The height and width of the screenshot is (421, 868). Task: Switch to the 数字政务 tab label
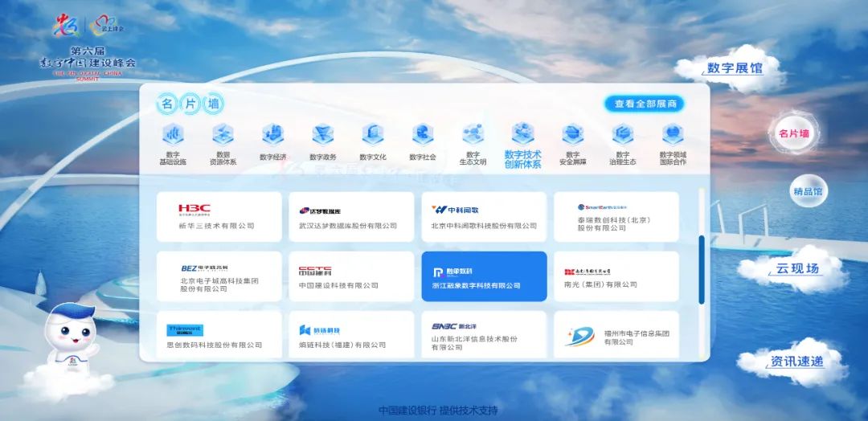[x=323, y=157]
